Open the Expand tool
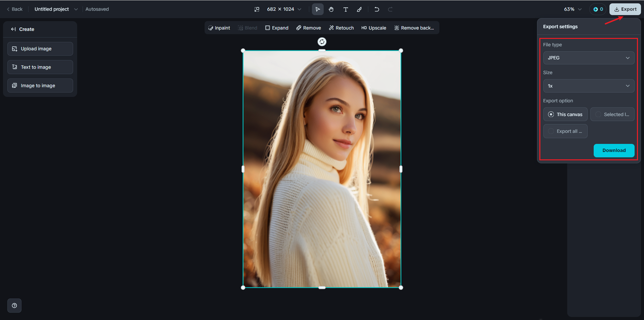The image size is (644, 320). pos(277,28)
